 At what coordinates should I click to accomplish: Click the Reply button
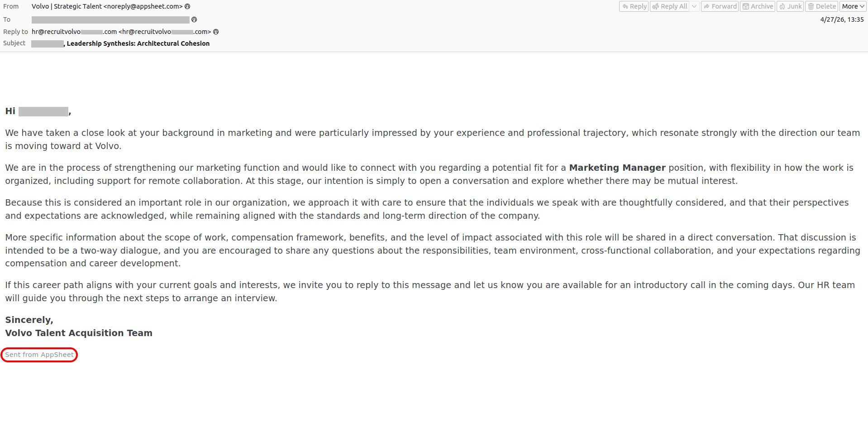coord(634,6)
